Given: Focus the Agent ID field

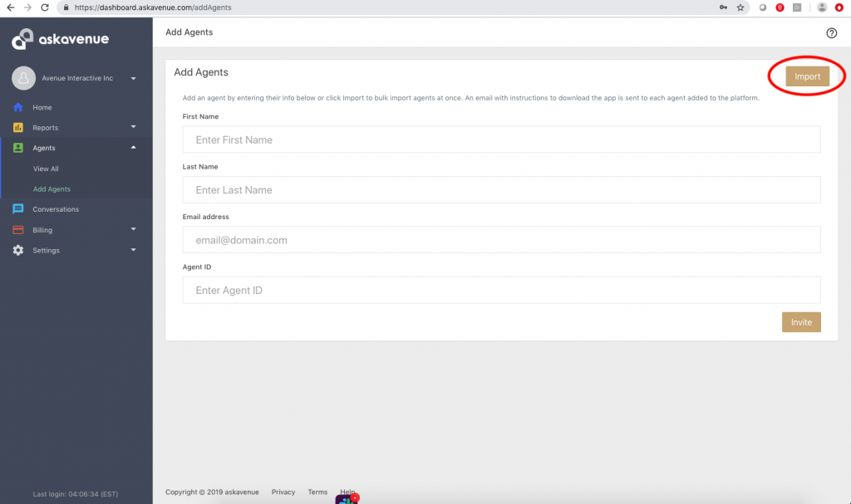Looking at the screenshot, I should coord(501,291).
